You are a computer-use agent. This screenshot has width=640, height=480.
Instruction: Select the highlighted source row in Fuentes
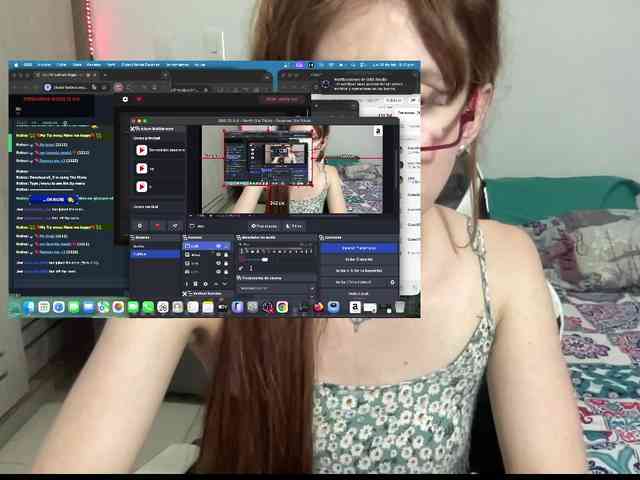pos(207,246)
